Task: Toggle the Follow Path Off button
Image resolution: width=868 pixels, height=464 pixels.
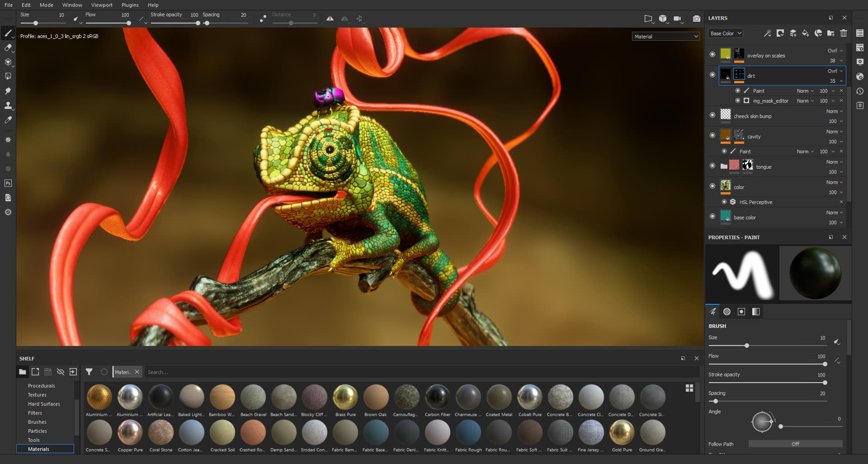Action: tap(795, 444)
